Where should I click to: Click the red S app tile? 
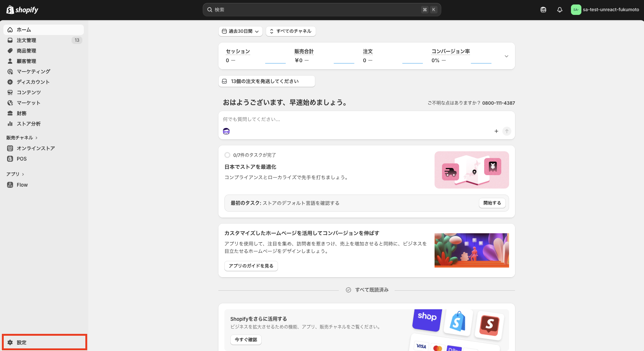tap(489, 325)
